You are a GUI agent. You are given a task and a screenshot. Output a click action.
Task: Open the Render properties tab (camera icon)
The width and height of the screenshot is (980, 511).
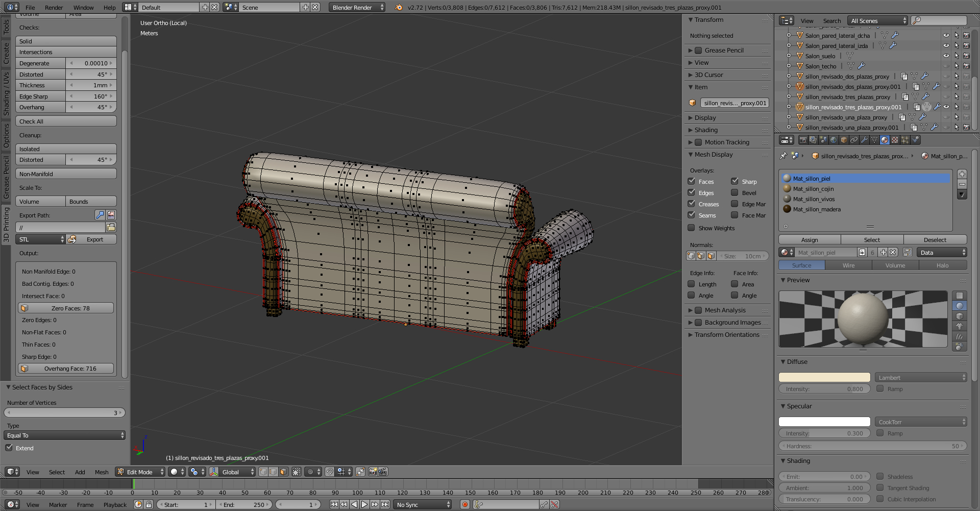tap(803, 140)
